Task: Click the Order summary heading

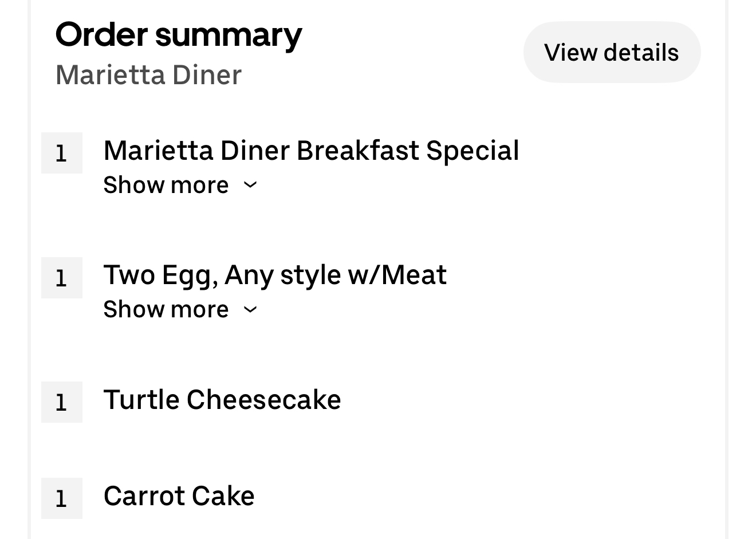Action: (179, 34)
